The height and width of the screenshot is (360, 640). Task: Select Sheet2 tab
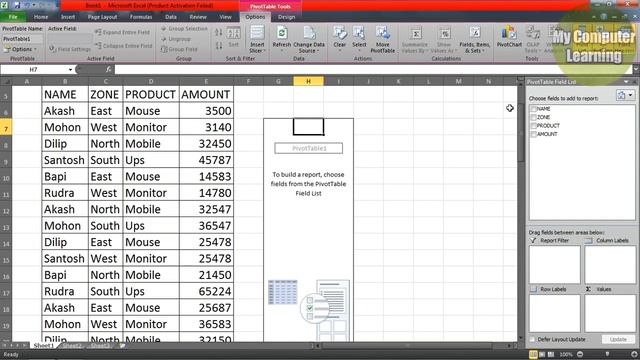(72, 346)
